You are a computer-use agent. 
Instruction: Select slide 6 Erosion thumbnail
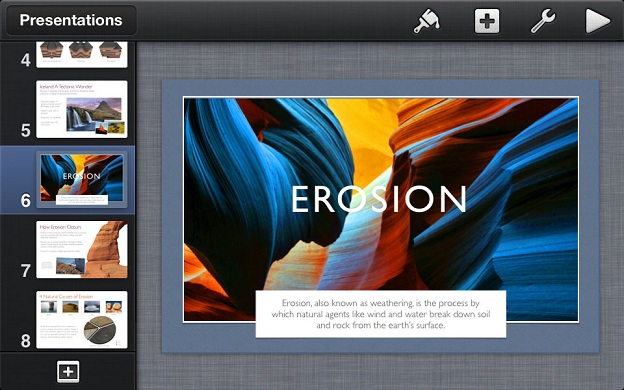pyautogui.click(x=82, y=179)
